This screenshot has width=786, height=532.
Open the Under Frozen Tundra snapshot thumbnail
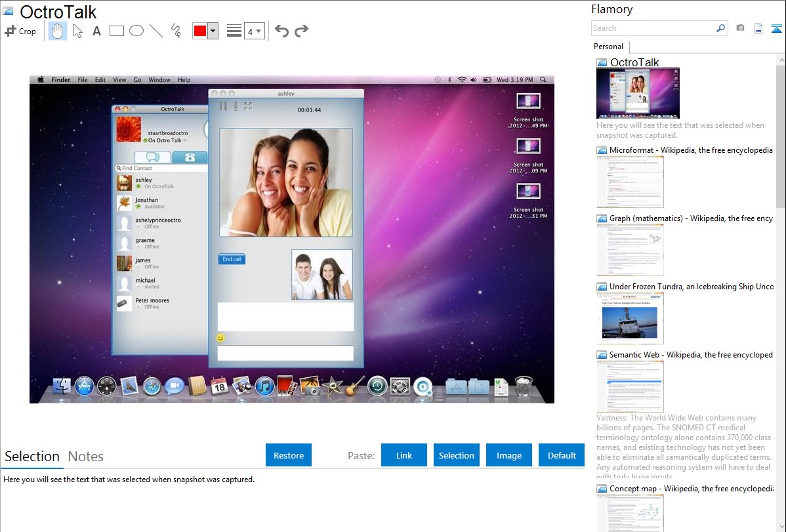point(630,318)
